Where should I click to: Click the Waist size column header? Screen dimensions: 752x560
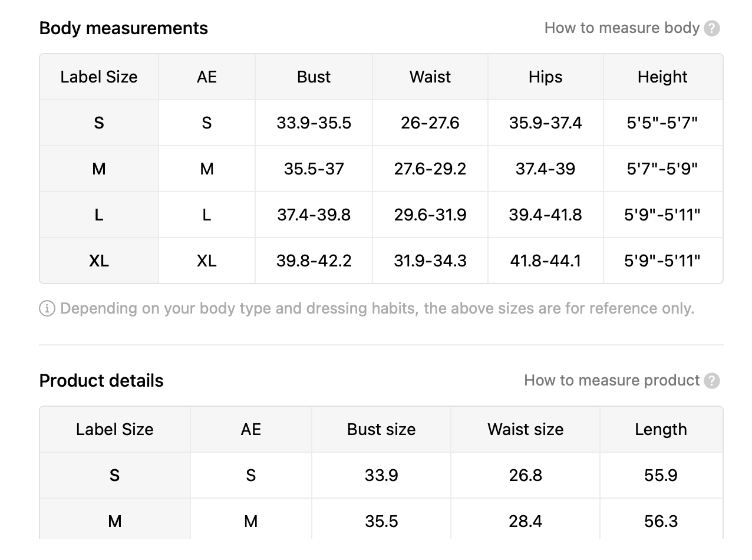[x=526, y=429]
